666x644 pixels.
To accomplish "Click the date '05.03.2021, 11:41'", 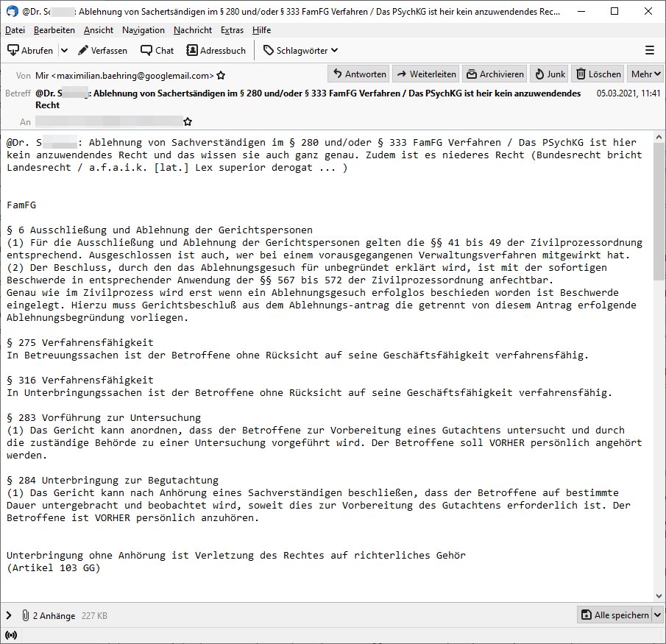I will coord(628,93).
